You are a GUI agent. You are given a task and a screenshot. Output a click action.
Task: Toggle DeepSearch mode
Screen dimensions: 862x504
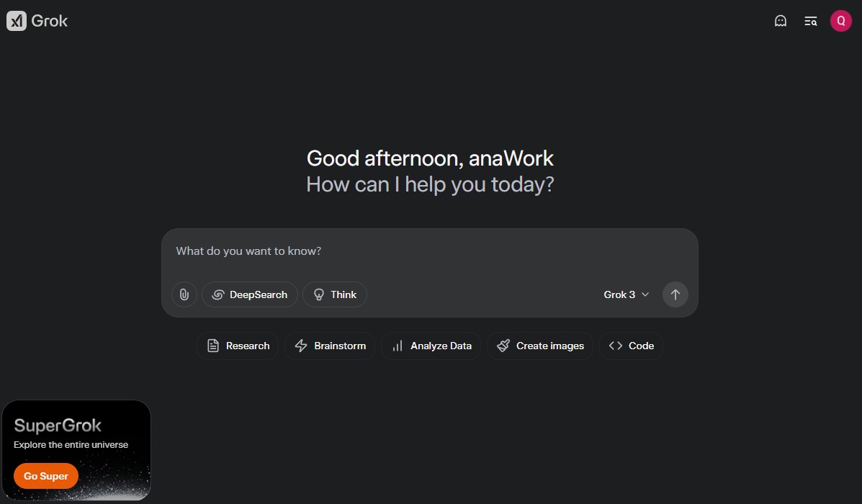coord(250,294)
